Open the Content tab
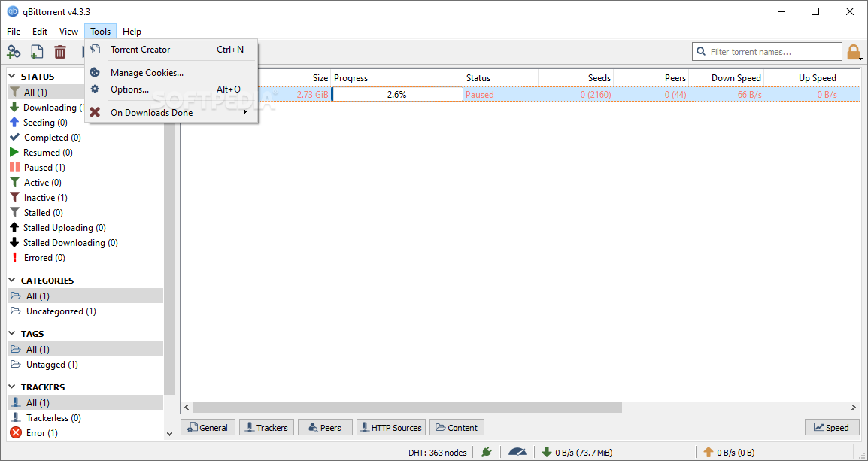Screen dimensions: 868x461 click(x=457, y=427)
